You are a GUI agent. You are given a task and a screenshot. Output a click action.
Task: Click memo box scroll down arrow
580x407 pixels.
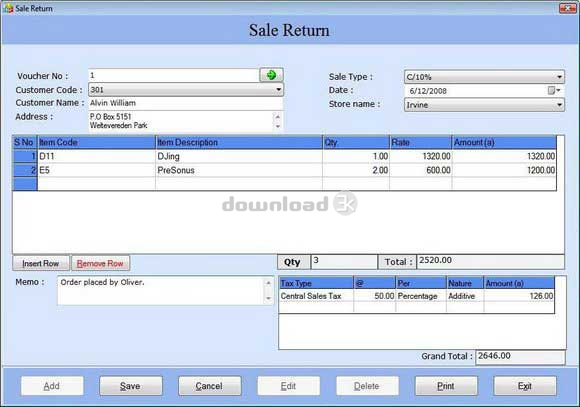pyautogui.click(x=269, y=298)
